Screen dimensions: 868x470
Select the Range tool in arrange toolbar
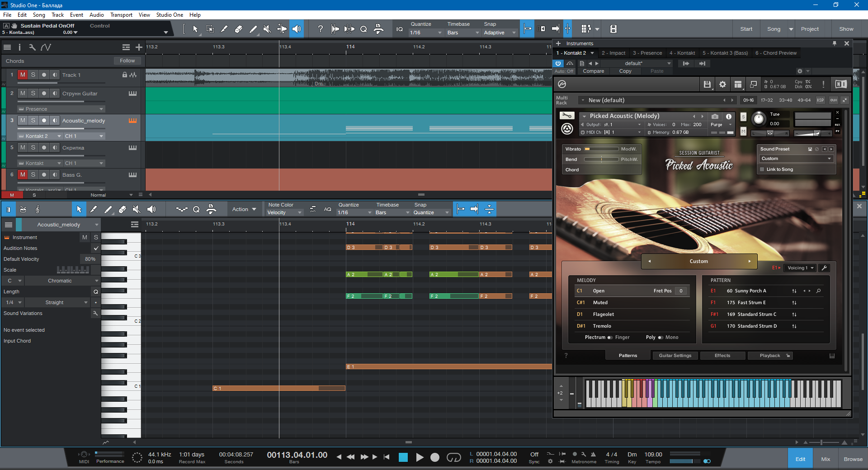pyautogui.click(x=210, y=29)
